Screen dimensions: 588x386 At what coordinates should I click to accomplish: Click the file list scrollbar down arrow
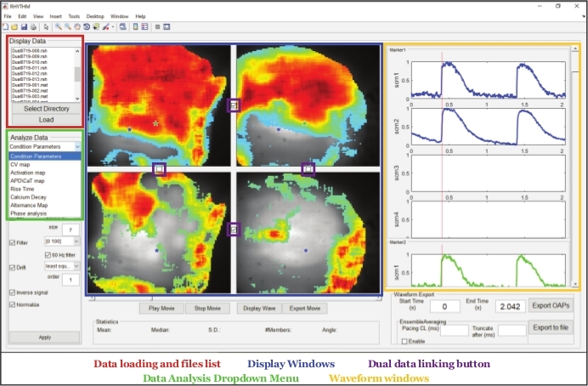click(77, 99)
